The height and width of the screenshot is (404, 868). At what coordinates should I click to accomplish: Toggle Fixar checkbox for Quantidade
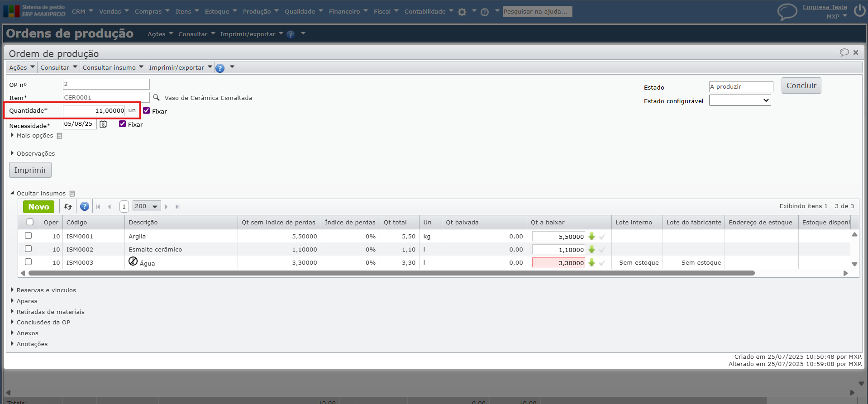[x=147, y=110]
